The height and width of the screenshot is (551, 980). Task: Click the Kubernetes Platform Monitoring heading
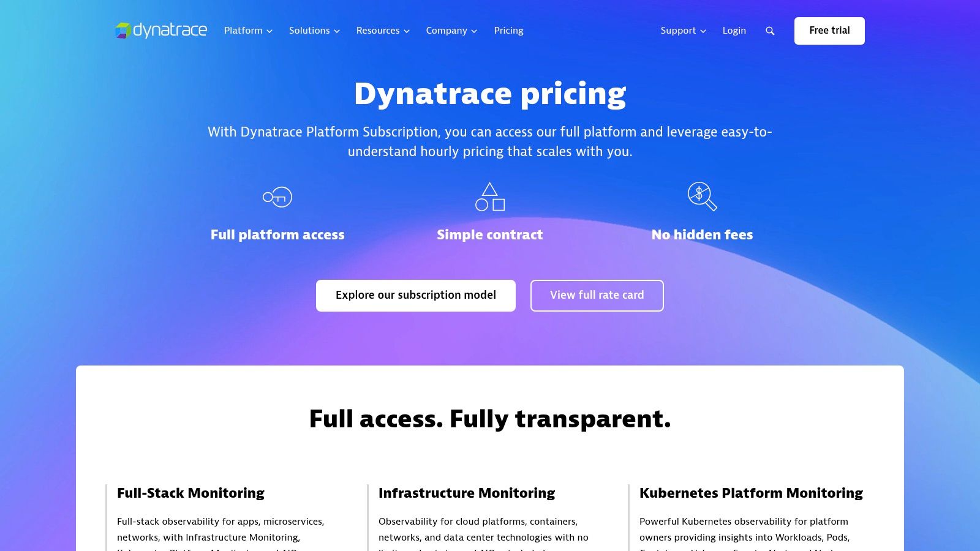pyautogui.click(x=751, y=493)
